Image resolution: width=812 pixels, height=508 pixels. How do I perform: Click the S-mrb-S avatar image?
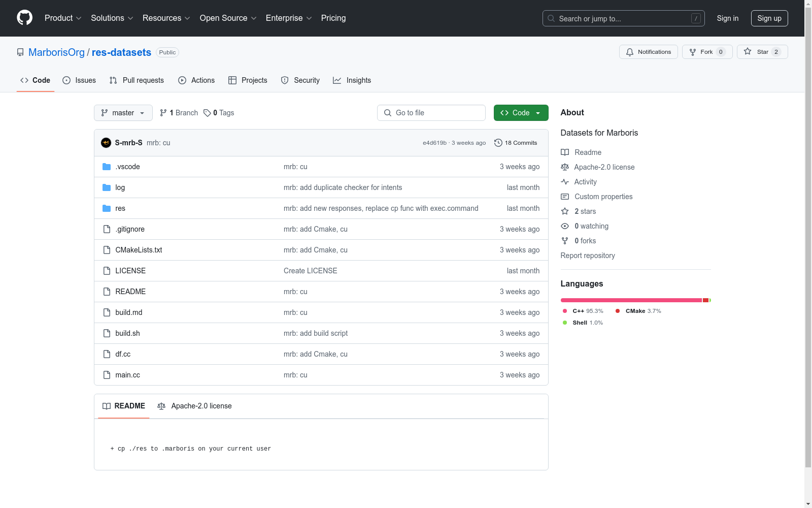click(x=106, y=143)
